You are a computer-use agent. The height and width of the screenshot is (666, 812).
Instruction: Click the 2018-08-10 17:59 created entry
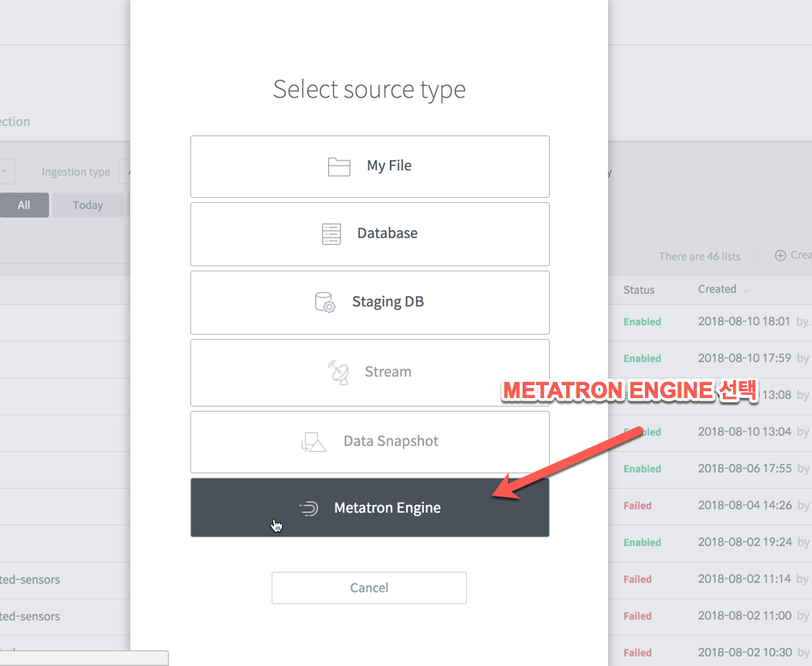point(744,358)
